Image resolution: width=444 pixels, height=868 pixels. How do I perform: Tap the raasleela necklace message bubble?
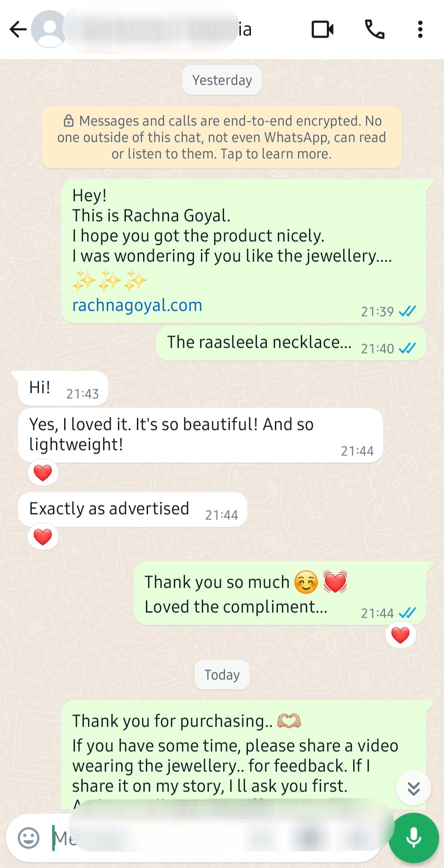tap(291, 343)
